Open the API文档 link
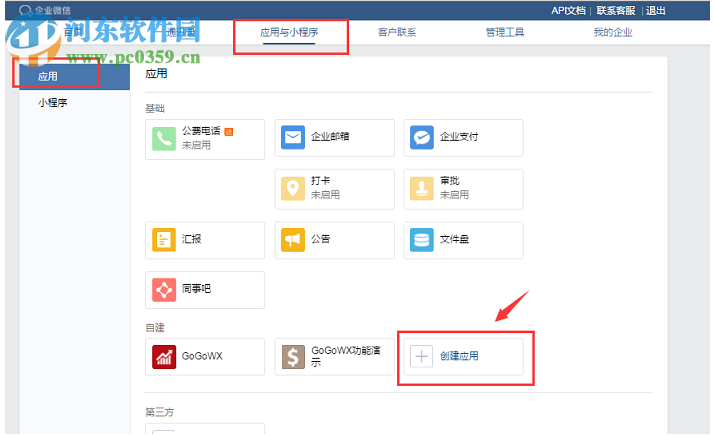 pyautogui.click(x=568, y=10)
